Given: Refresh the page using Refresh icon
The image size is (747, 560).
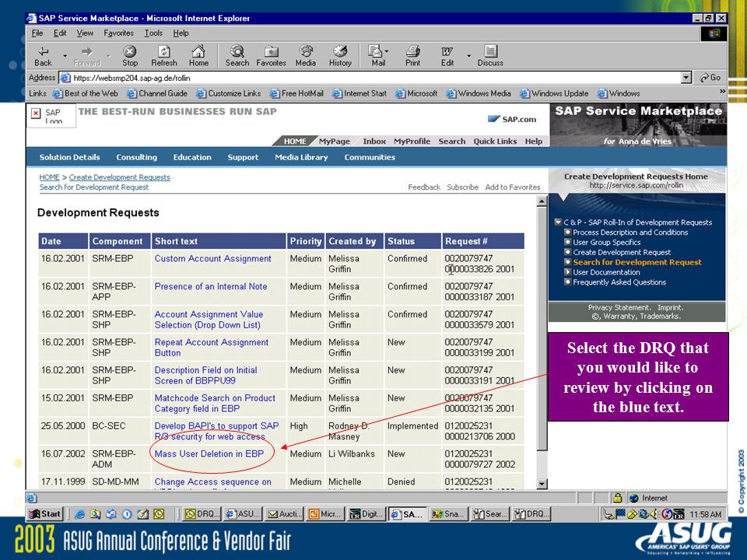Looking at the screenshot, I should (164, 56).
